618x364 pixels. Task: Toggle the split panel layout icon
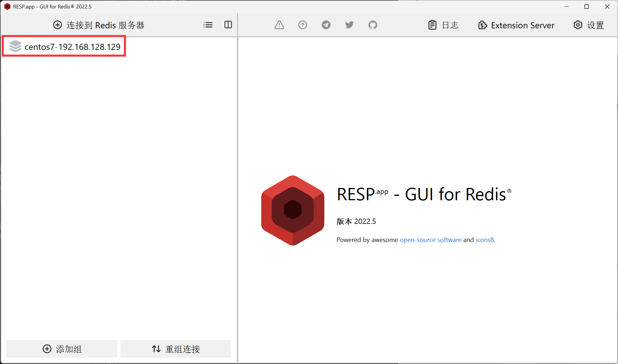[228, 25]
